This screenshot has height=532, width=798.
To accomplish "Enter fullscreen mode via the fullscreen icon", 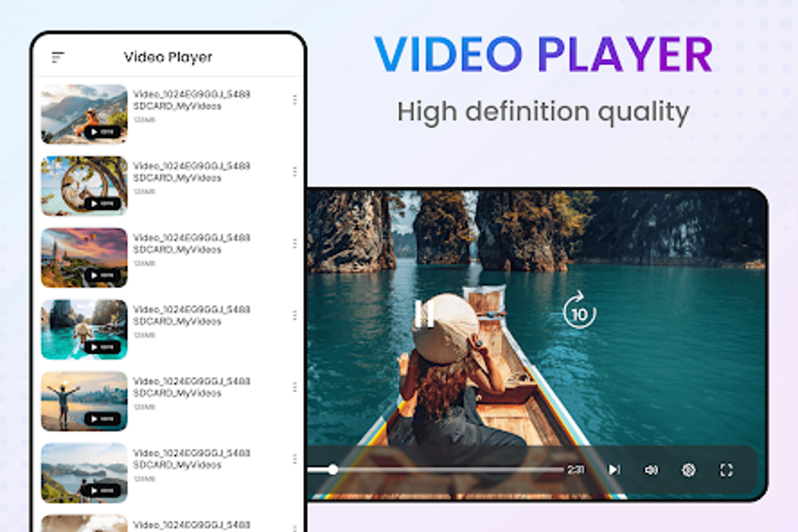I will click(x=725, y=469).
